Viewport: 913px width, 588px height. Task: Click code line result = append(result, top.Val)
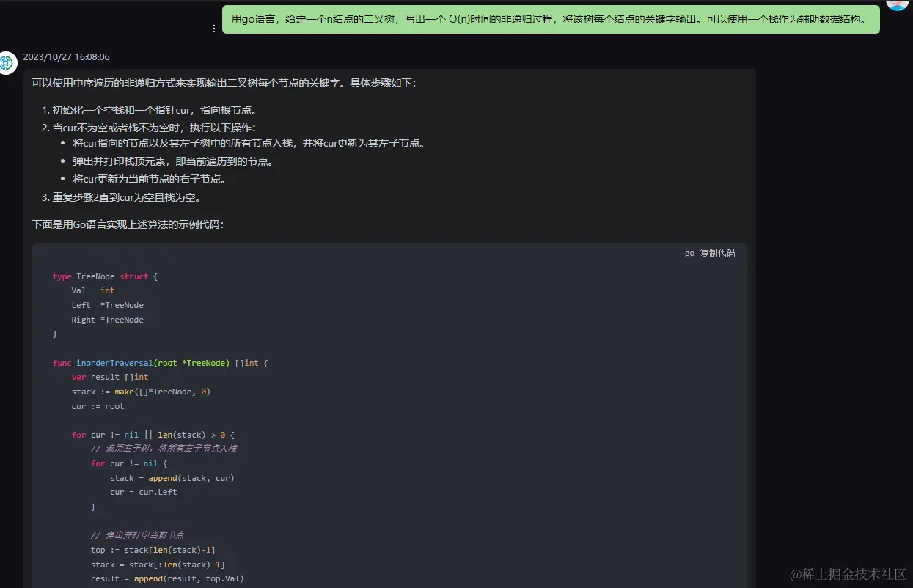(167, 578)
